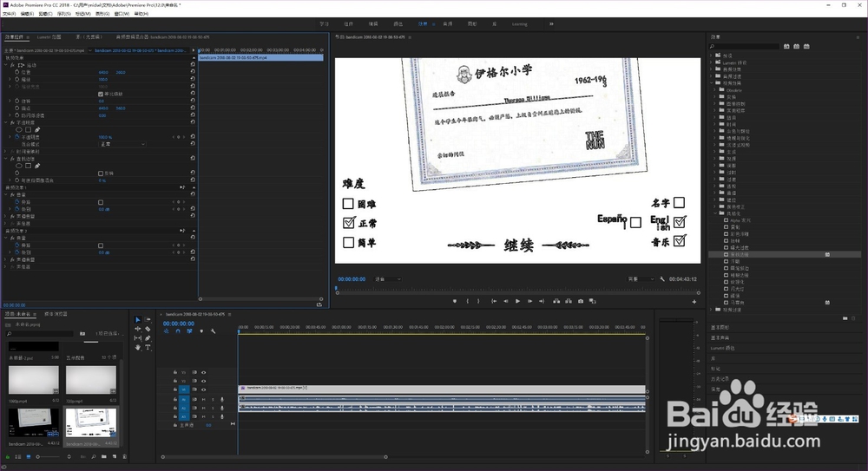Toggle Snap magnet in timeline
Image resolution: width=868 pixels, height=471 pixels.
point(178,331)
